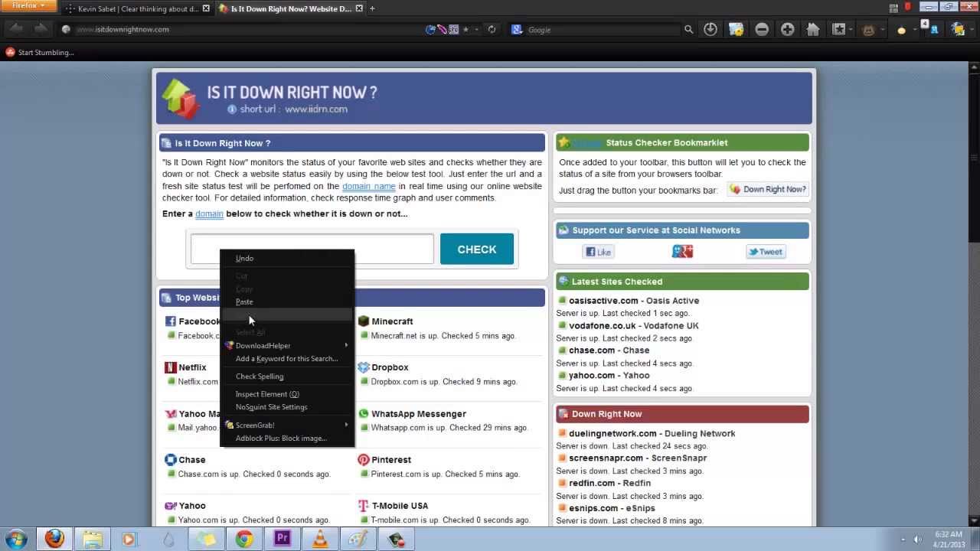This screenshot has width=980, height=551.
Task: Click the domain entry text field
Action: pos(312,249)
